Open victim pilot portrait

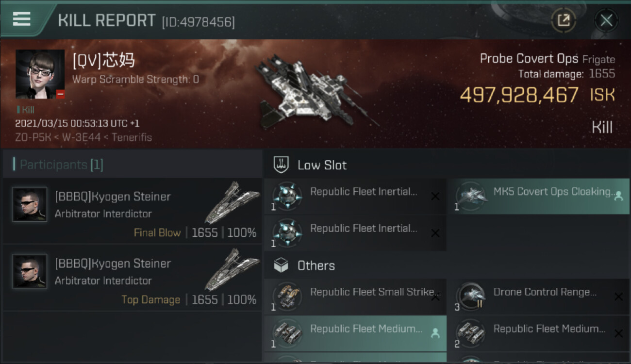[40, 74]
